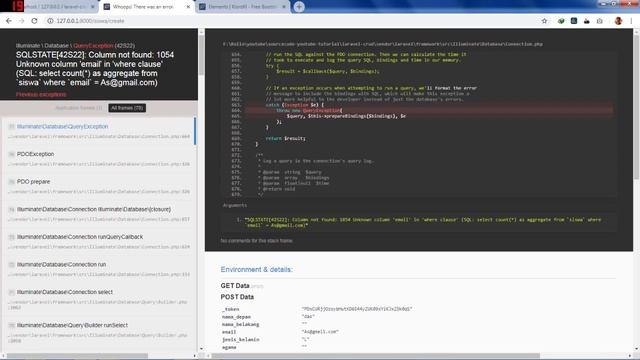Click the 'Environment & details:' heading
This screenshot has height=360, width=640.
tap(256, 269)
